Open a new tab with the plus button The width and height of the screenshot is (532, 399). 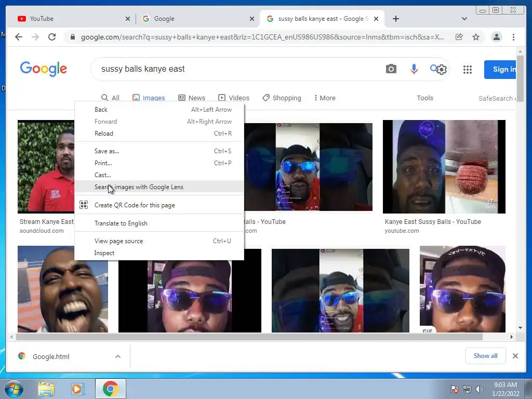395,19
